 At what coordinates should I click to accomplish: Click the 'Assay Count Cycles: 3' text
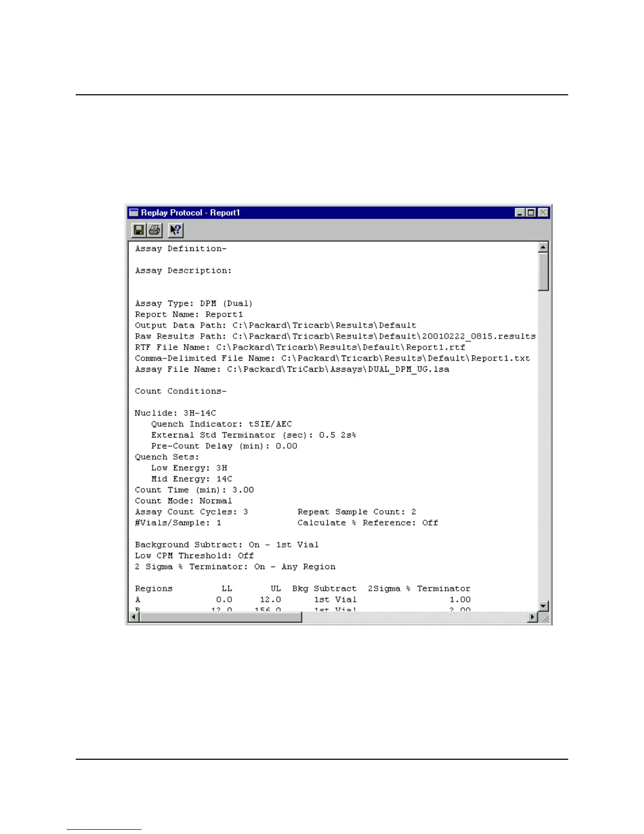click(x=191, y=512)
